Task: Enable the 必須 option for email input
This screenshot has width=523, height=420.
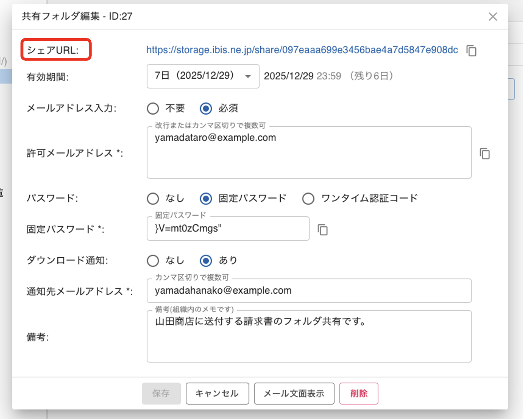Action: tap(205, 108)
